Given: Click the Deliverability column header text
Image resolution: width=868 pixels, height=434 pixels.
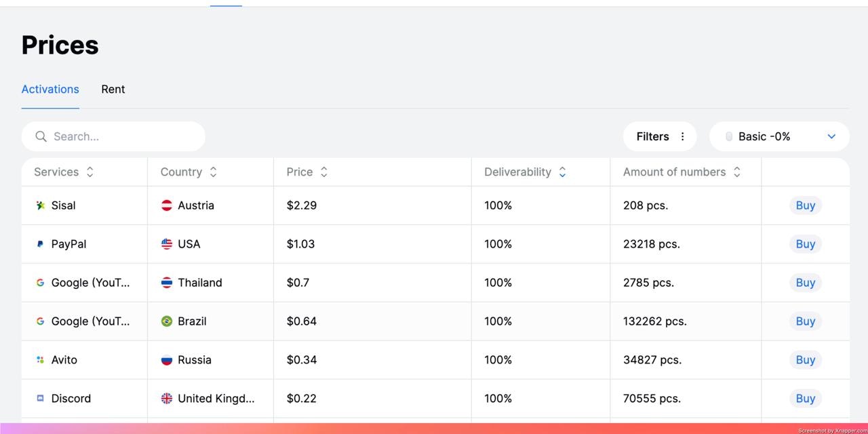Looking at the screenshot, I should [x=518, y=172].
